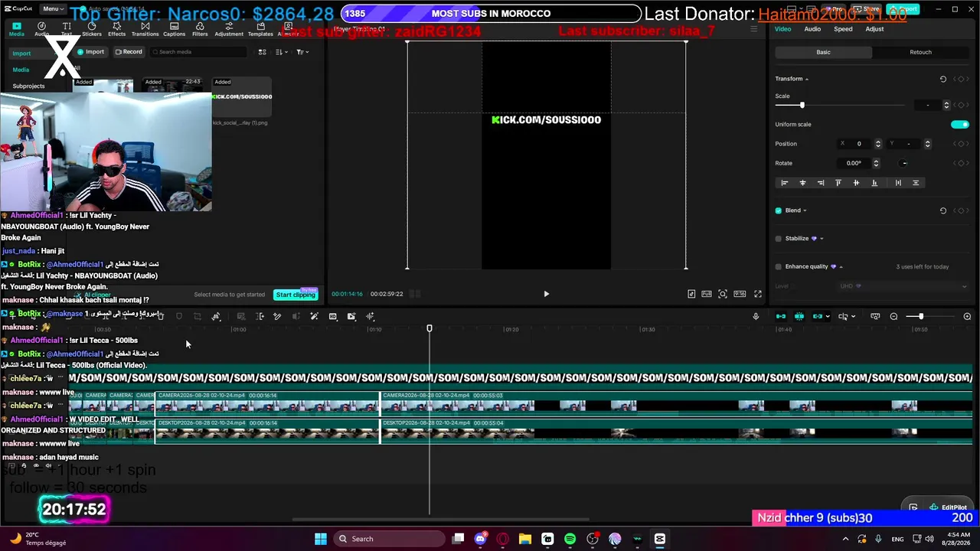
Task: Collapse the Enhance quality section
Action: pos(841,266)
